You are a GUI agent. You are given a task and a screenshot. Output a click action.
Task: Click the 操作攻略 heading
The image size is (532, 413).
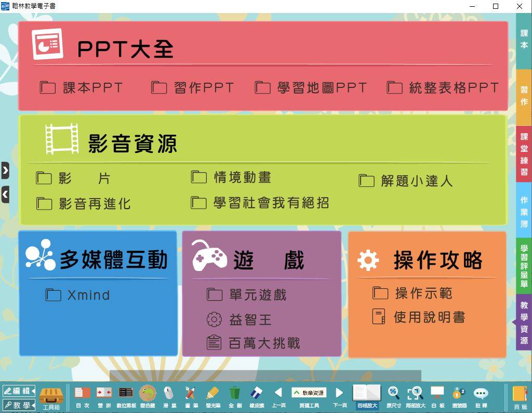[438, 260]
